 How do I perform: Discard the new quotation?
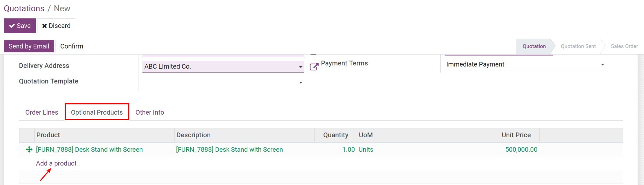56,26
